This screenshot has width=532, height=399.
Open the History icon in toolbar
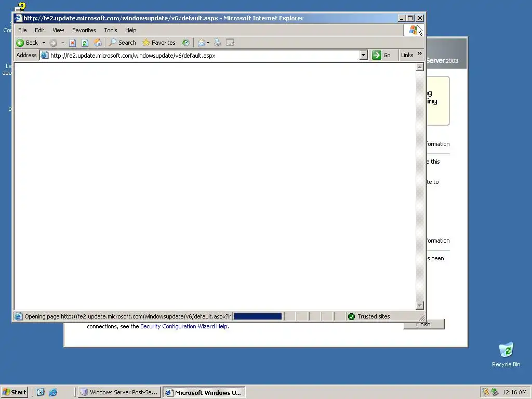click(185, 43)
